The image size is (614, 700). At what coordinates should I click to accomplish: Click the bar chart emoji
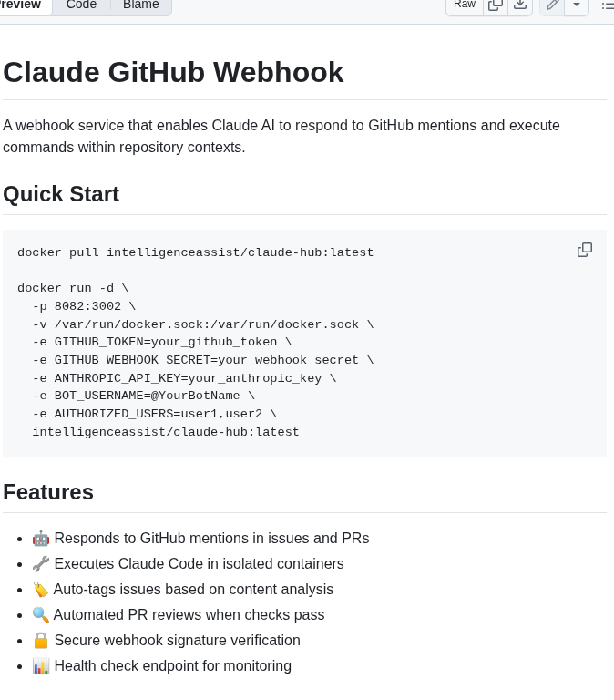tap(41, 666)
